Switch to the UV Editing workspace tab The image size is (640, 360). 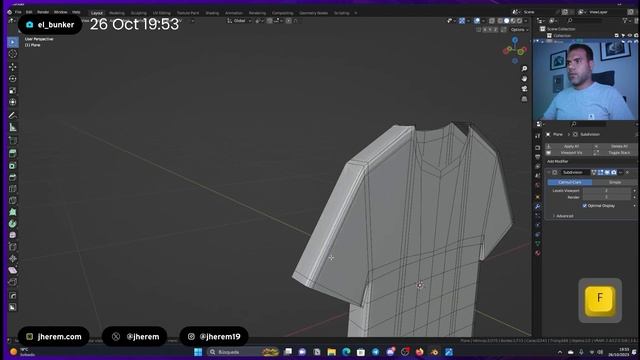[x=162, y=13]
